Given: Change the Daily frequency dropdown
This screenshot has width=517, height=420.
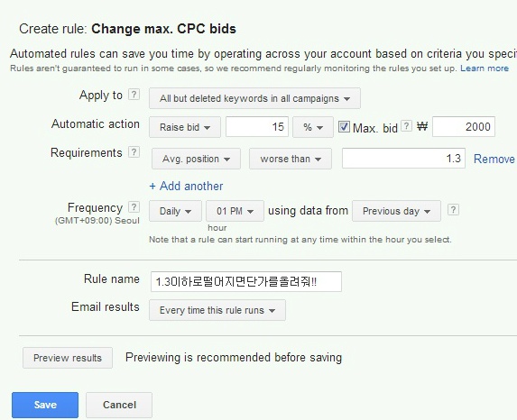Looking at the screenshot, I should (x=175, y=211).
